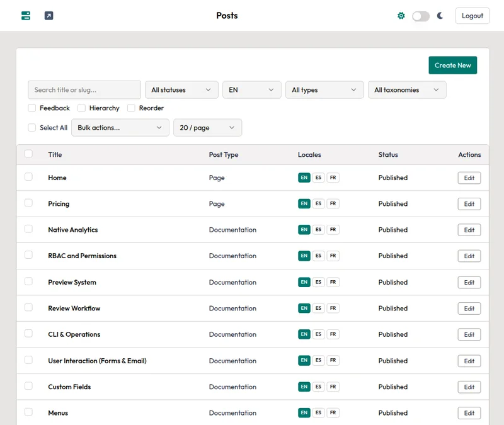504x425 pixels.
Task: Open the Bulk actions dropdown
Action: [120, 128]
